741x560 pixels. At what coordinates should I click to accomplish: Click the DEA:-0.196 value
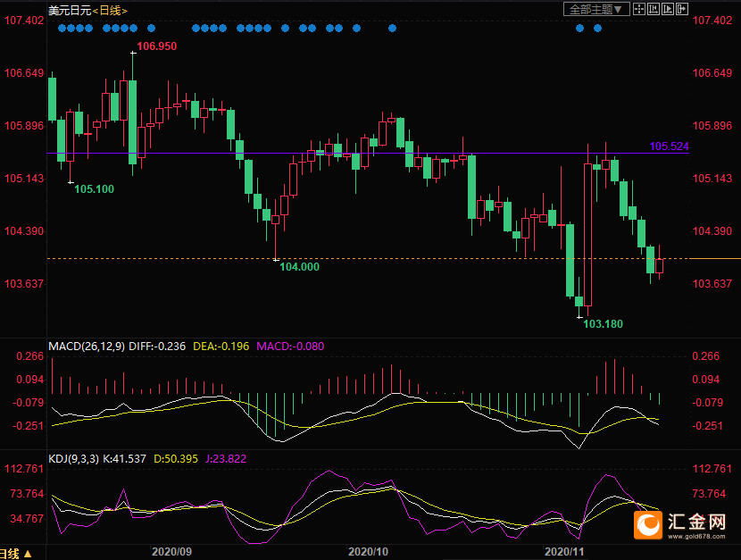pos(221,347)
